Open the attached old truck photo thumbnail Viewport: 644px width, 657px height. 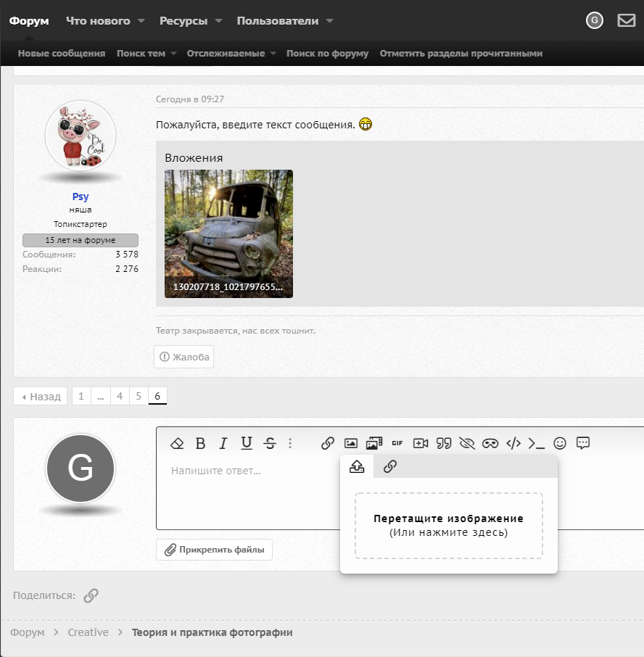[228, 234]
